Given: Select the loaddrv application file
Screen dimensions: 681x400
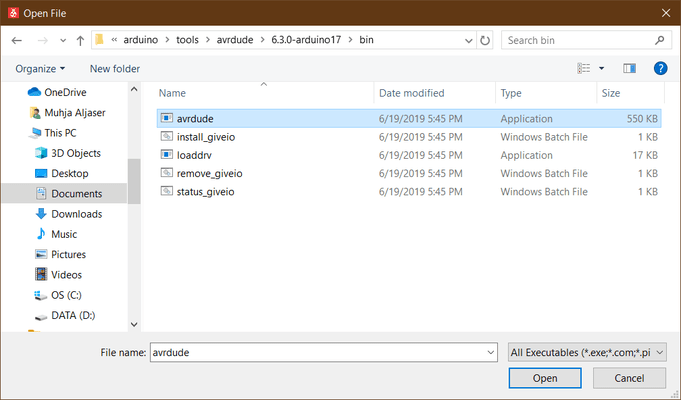Looking at the screenshot, I should coord(409,155).
